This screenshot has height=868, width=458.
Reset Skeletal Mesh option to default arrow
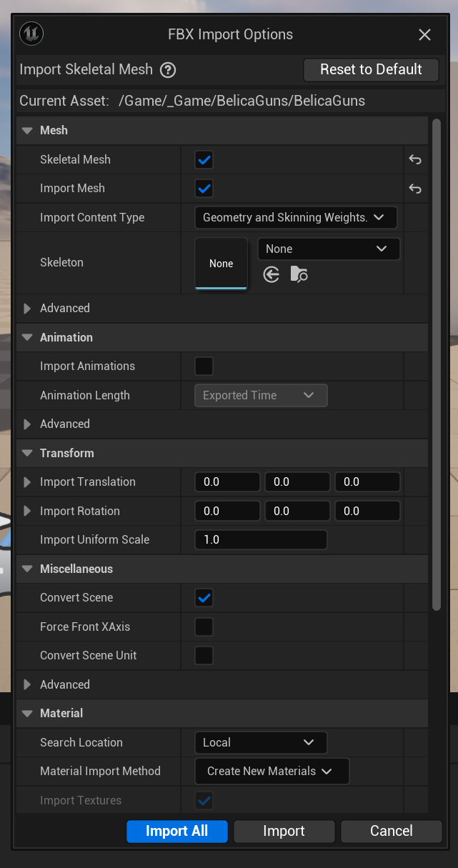pyautogui.click(x=415, y=160)
